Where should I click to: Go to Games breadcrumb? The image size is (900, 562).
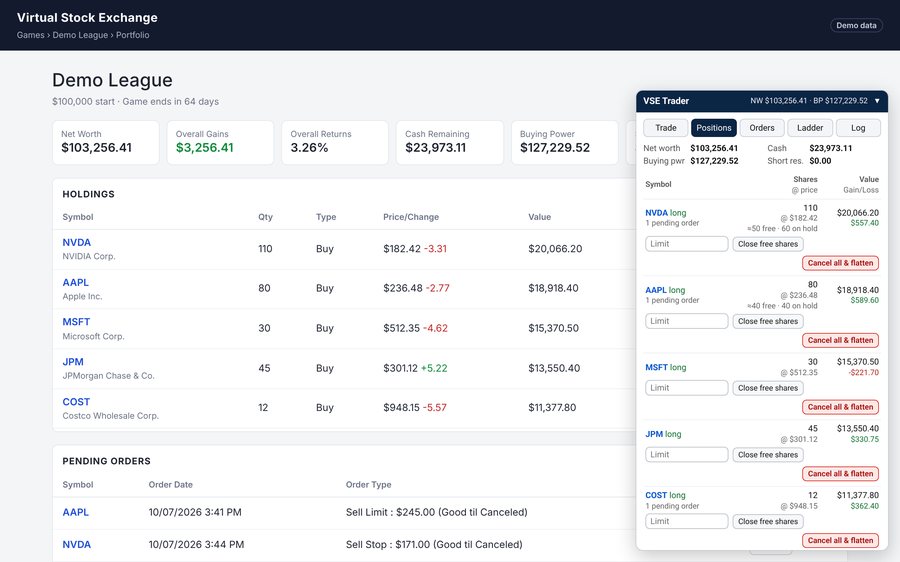(30, 35)
